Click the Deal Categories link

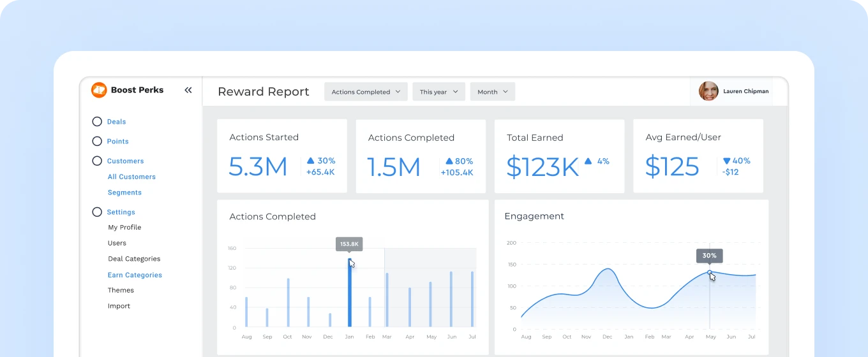pos(134,259)
